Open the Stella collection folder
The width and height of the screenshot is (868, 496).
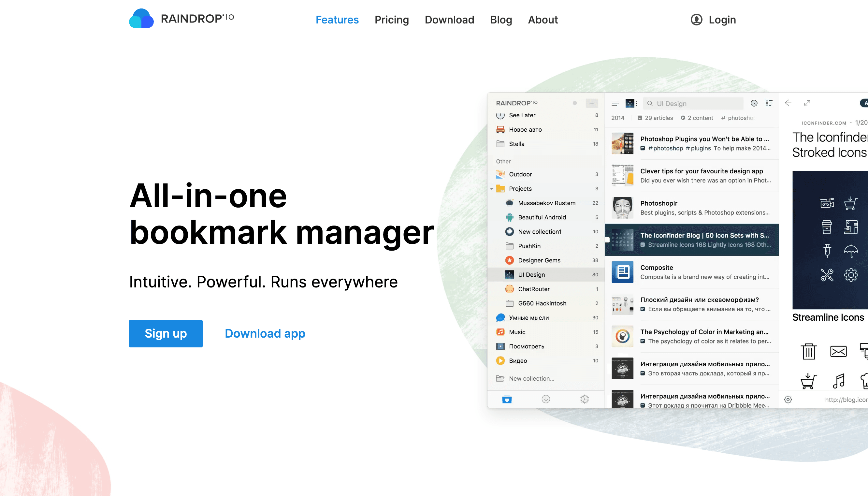546,144
